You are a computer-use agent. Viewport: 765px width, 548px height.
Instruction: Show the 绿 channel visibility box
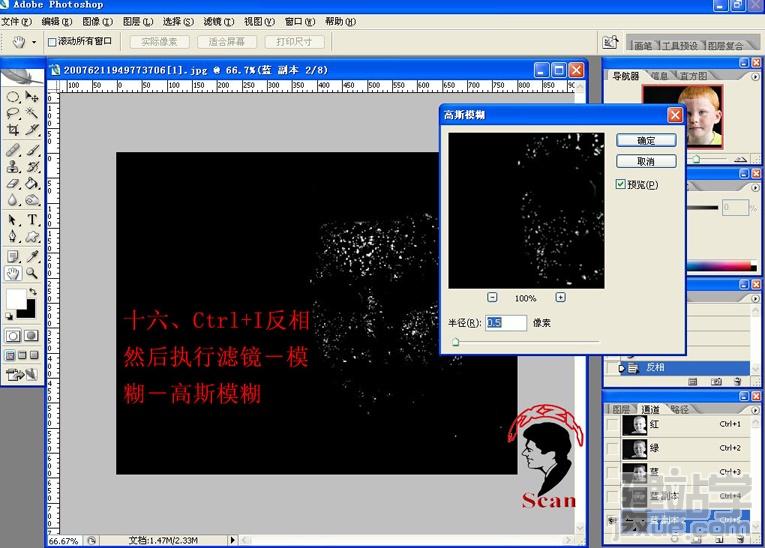[612, 448]
